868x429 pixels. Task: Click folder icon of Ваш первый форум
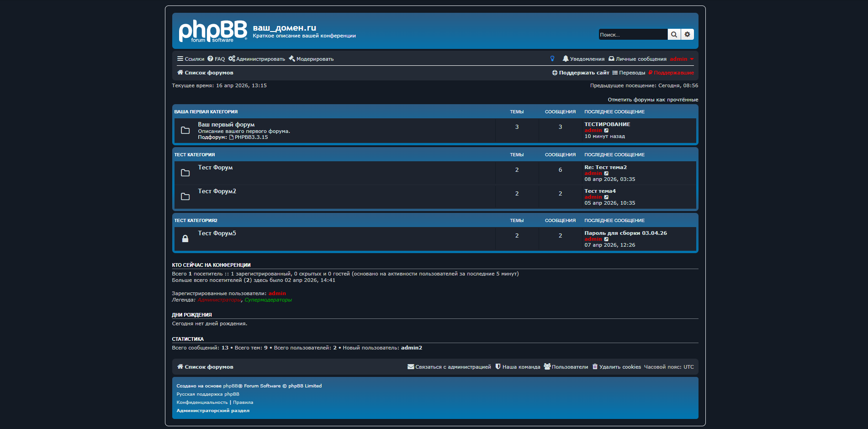[x=185, y=130]
